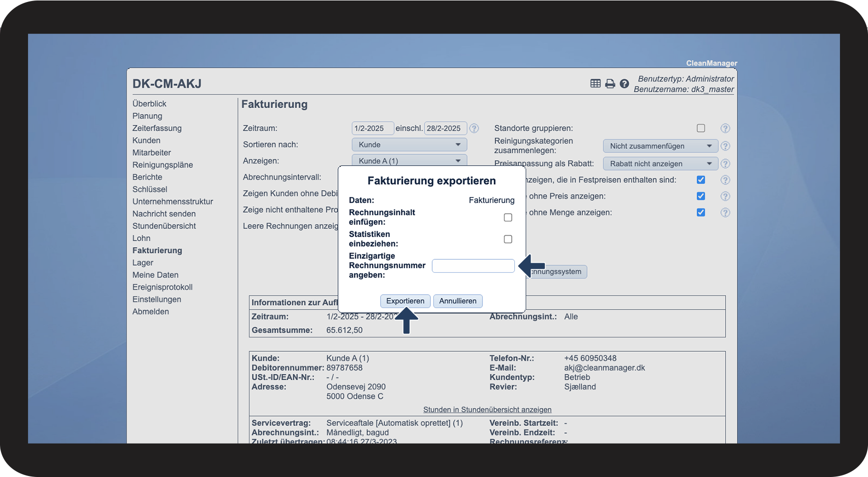Open Zeiterfassung in the sidebar menu
868x477 pixels.
click(157, 128)
